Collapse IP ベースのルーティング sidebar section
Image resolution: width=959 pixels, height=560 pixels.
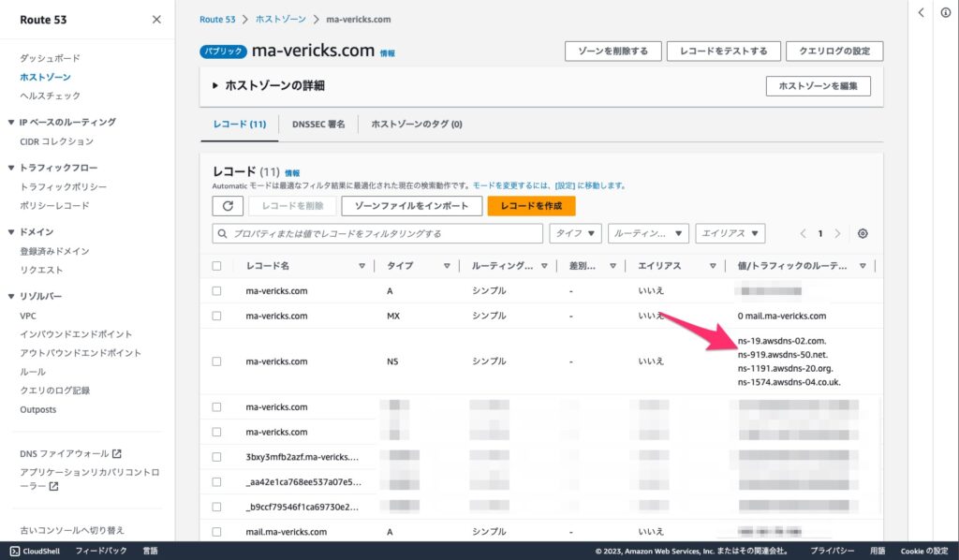click(x=11, y=123)
